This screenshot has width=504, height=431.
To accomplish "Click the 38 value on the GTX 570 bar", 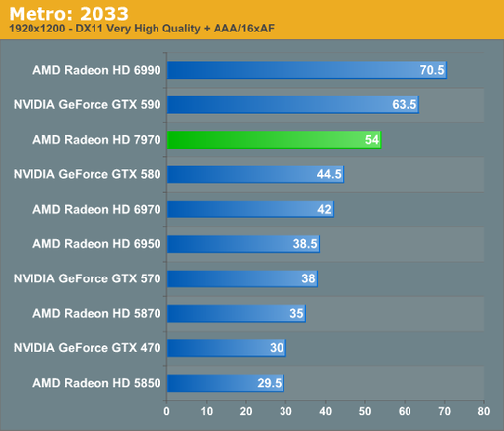I will (308, 278).
